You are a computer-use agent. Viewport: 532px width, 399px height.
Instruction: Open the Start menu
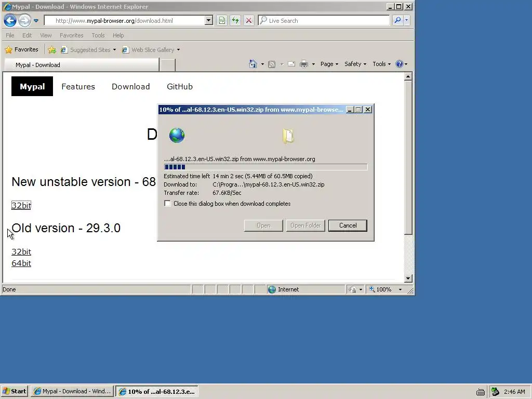tap(14, 391)
